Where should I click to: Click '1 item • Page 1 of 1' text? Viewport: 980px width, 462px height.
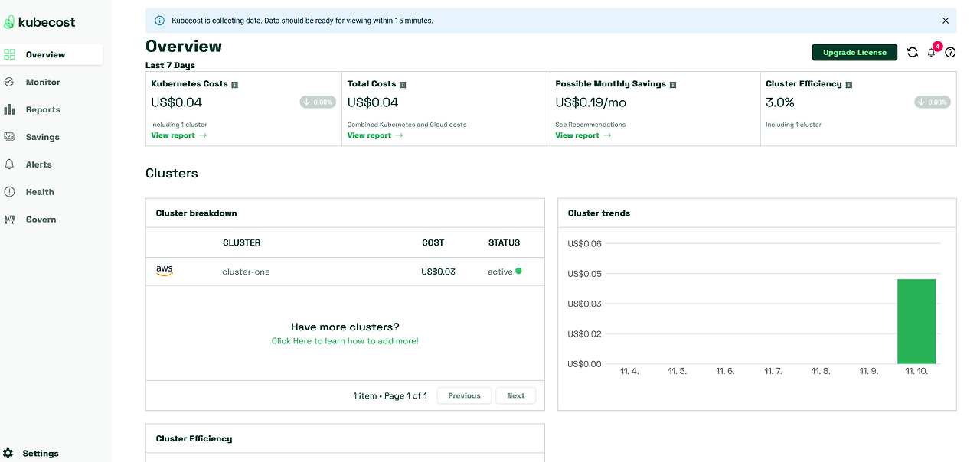(390, 395)
